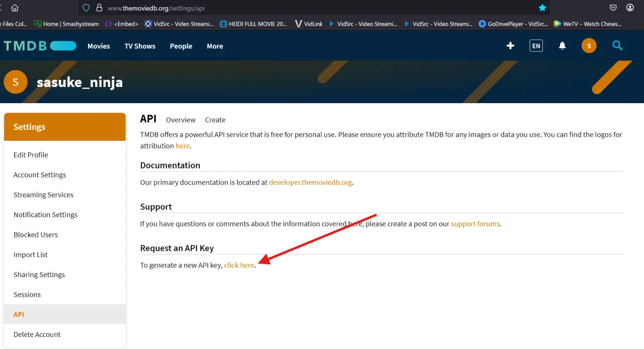Click the large S profile avatar
Image resolution: width=644 pixels, height=349 pixels.
click(16, 82)
